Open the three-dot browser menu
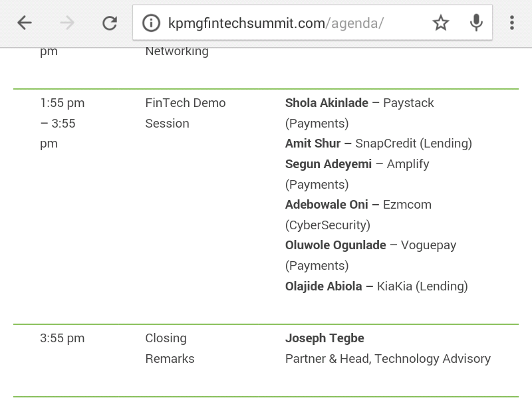Screen dimensions: 532x420 (512, 23)
